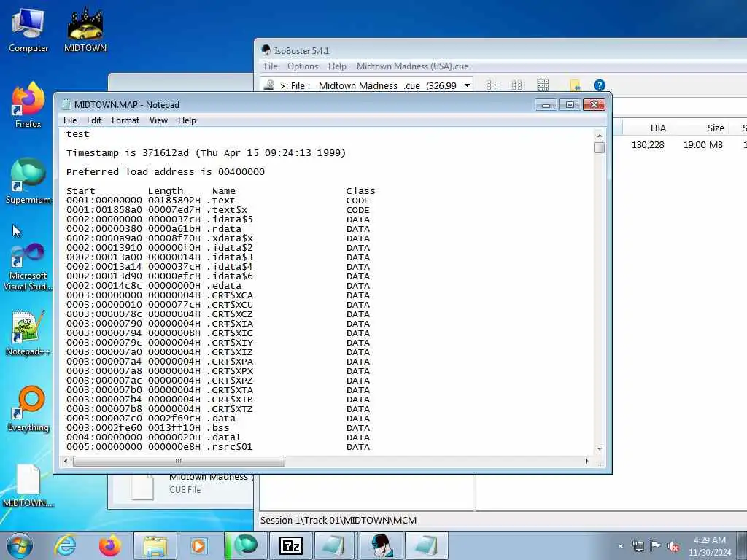
Task: Minimize the MIDTOWN.MAP Notepad window
Action: coord(546,104)
